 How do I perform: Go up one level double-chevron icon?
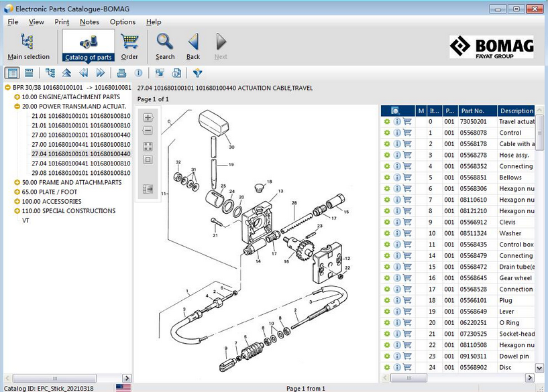click(67, 73)
